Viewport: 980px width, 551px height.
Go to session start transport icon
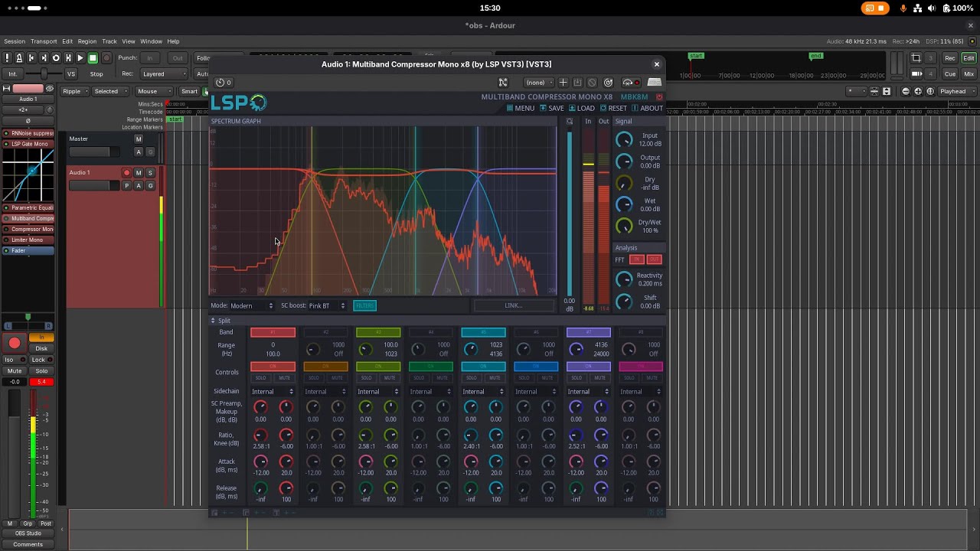pos(31,58)
